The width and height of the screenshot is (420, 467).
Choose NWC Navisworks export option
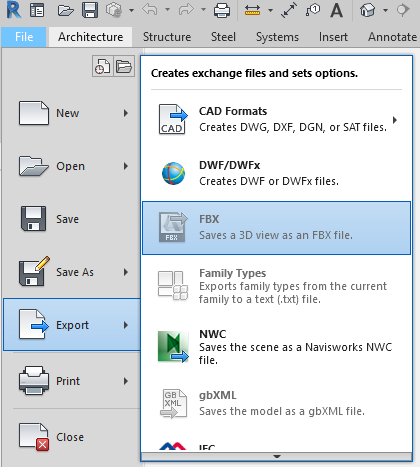pyautogui.click(x=277, y=347)
